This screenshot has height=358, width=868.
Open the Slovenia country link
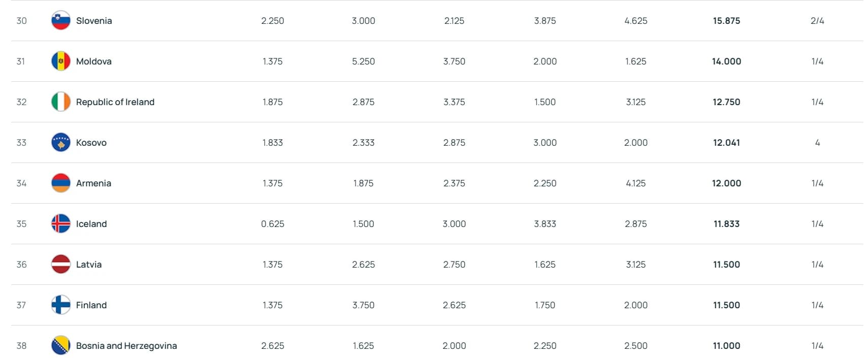[x=94, y=21]
